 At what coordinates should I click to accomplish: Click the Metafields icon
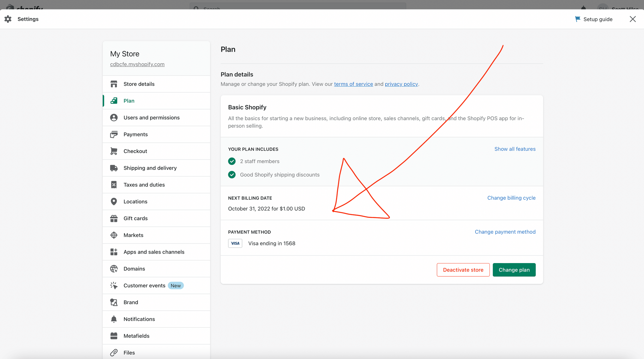coord(114,336)
